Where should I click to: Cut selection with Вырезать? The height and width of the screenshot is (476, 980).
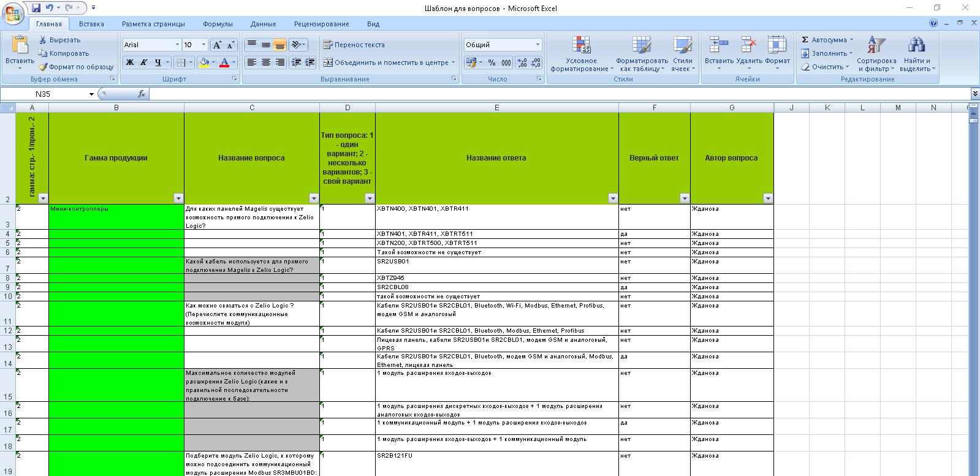pos(59,40)
